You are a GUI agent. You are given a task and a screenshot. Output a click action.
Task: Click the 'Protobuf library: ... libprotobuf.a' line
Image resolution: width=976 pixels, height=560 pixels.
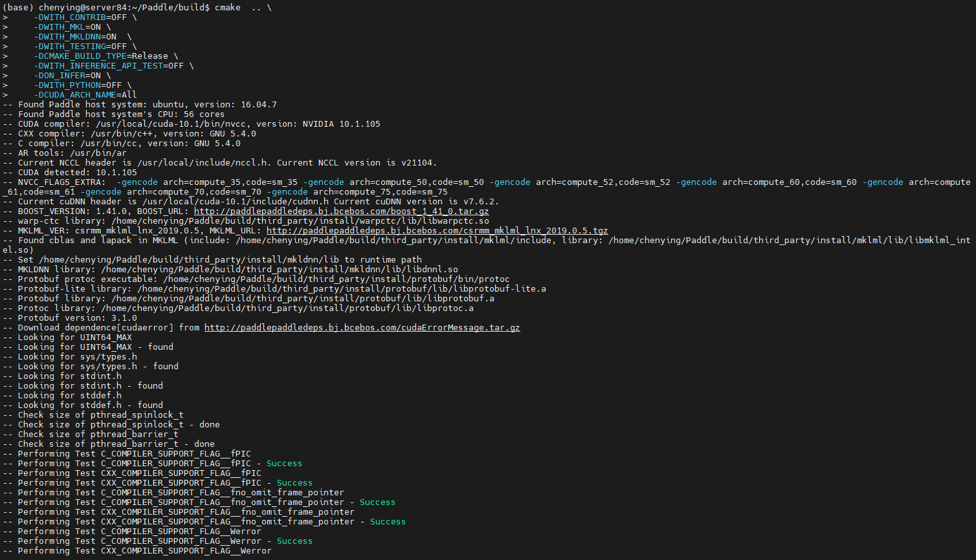[x=249, y=299]
